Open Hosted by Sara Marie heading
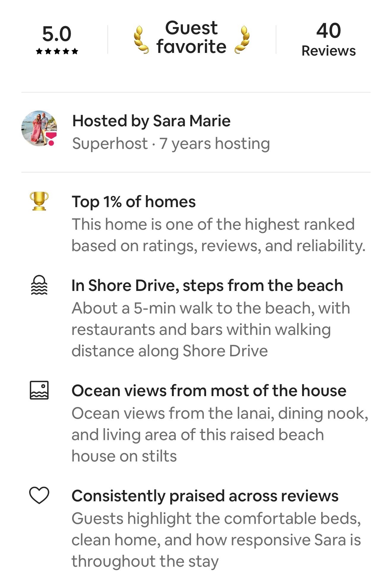 coord(151,121)
